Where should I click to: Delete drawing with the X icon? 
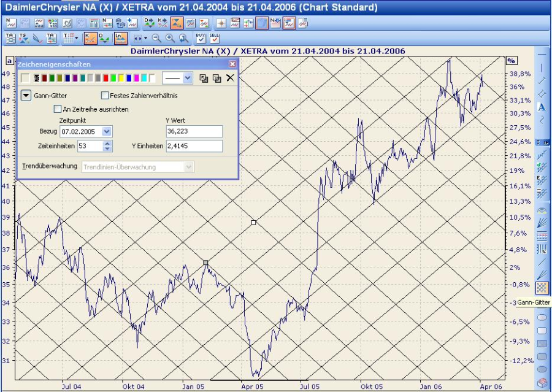[x=230, y=78]
